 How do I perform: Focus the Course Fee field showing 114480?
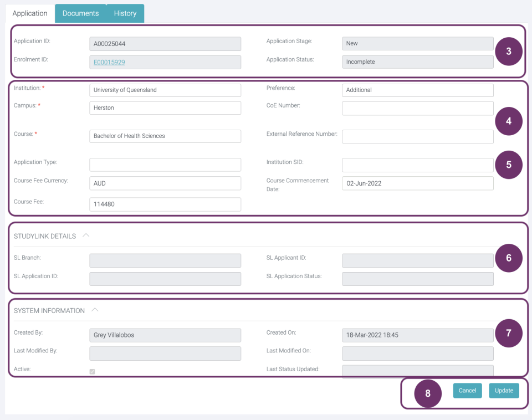[165, 204]
